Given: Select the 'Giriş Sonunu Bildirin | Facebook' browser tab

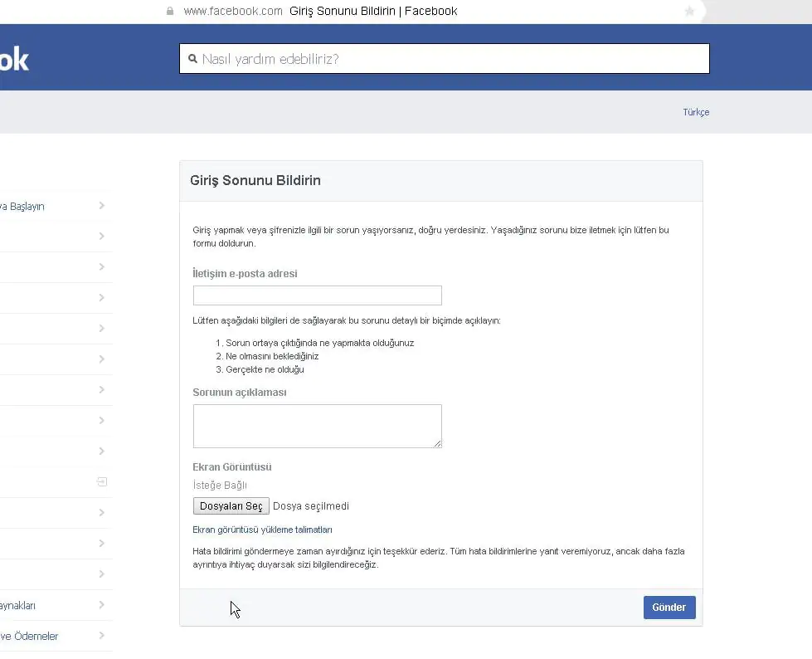Looking at the screenshot, I should click(x=372, y=11).
